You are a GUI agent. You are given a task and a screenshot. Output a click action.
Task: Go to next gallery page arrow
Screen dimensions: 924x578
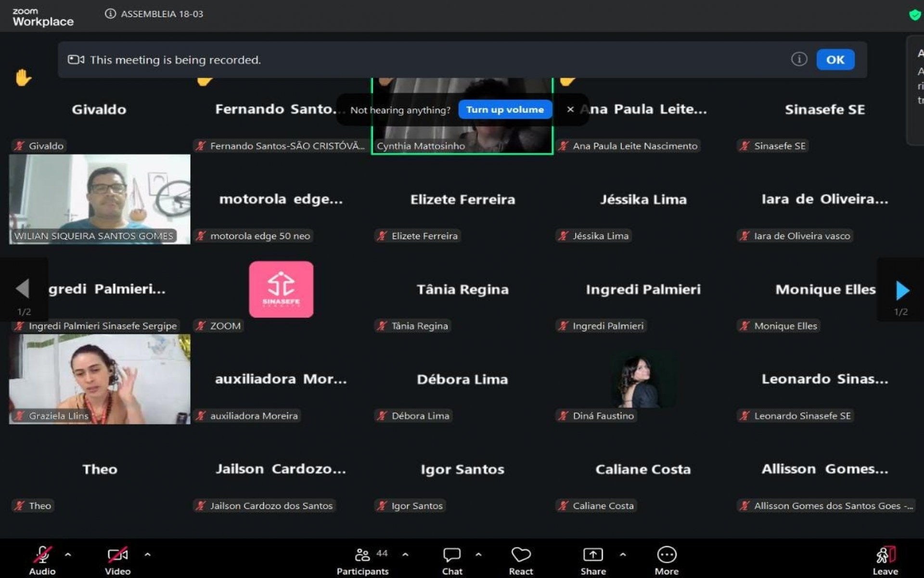[902, 290]
